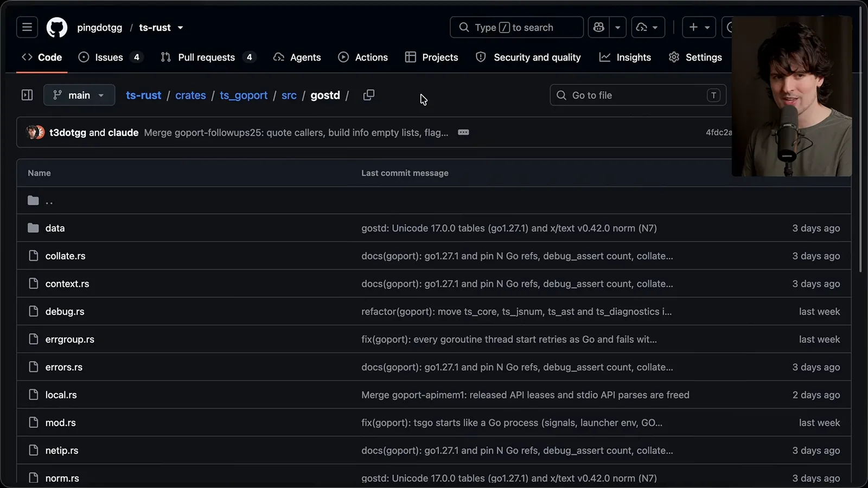
Task: Open the Issues tab
Action: [111, 57]
